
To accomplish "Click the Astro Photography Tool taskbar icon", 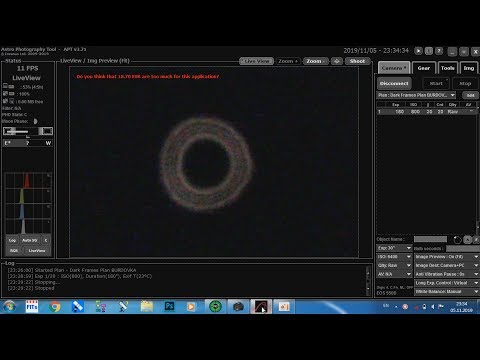I will 261,306.
